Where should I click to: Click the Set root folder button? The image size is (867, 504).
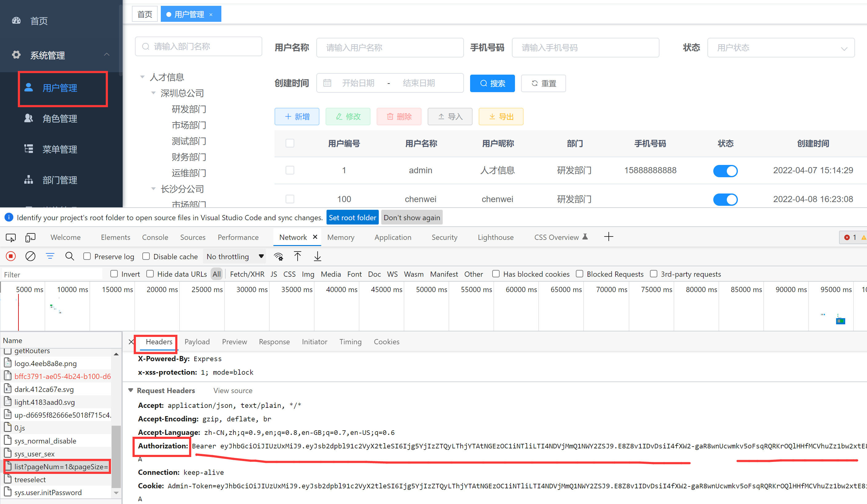[352, 218]
